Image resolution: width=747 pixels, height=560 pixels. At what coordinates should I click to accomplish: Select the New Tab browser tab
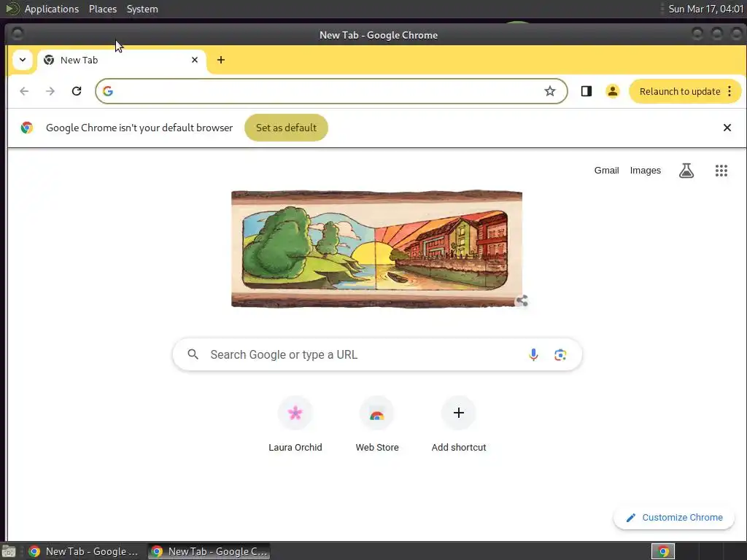122,61
